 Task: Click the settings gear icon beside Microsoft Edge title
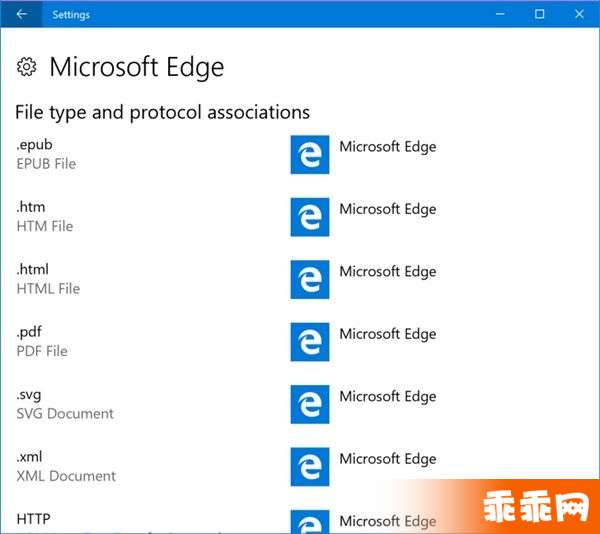[x=26, y=67]
